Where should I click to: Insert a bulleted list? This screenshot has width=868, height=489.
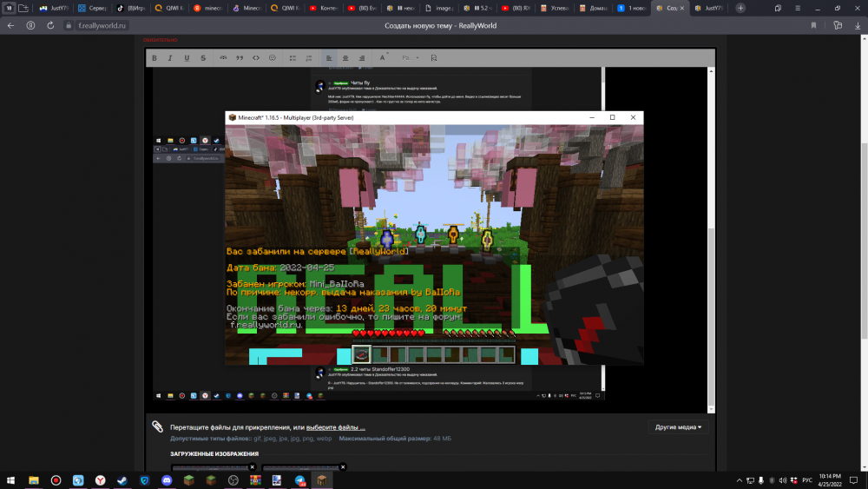[293, 57]
